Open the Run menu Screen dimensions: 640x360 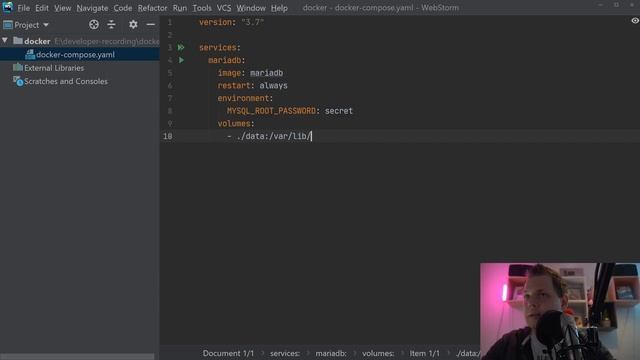pyautogui.click(x=180, y=8)
